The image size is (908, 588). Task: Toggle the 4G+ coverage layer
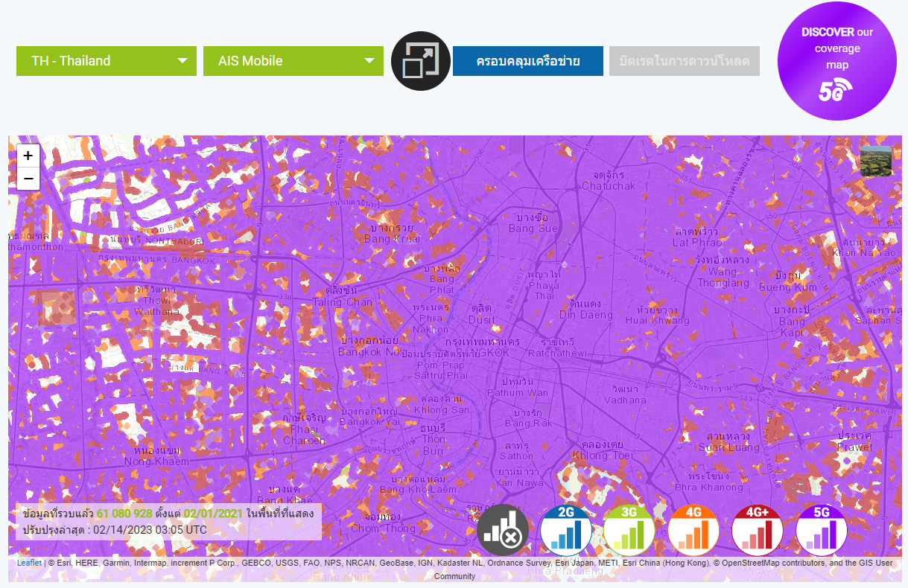tap(758, 531)
